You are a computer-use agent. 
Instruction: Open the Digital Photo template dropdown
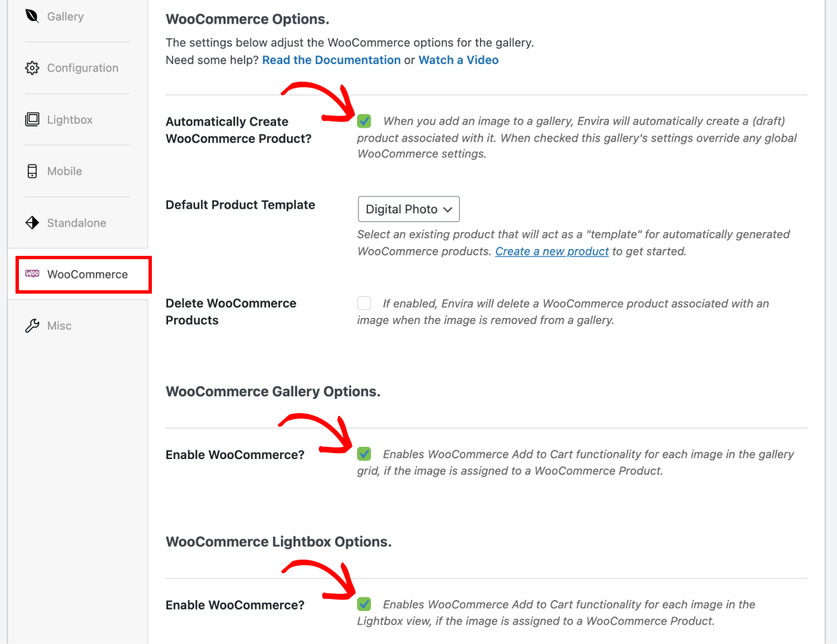tap(408, 209)
